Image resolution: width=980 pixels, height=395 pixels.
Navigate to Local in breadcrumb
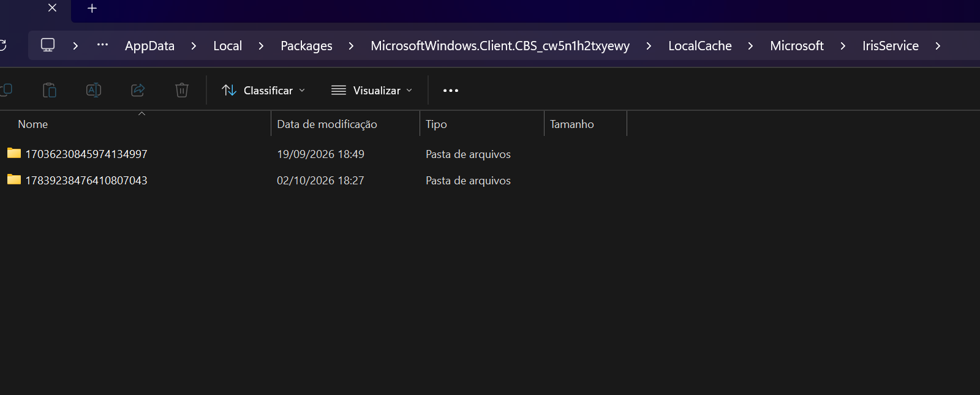(x=228, y=46)
